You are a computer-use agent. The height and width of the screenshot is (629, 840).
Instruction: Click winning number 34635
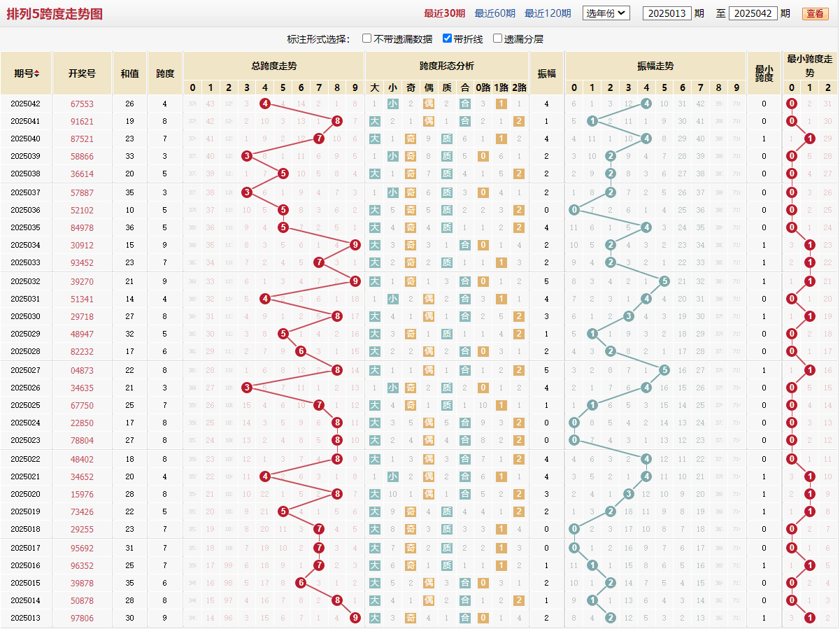tap(82, 388)
